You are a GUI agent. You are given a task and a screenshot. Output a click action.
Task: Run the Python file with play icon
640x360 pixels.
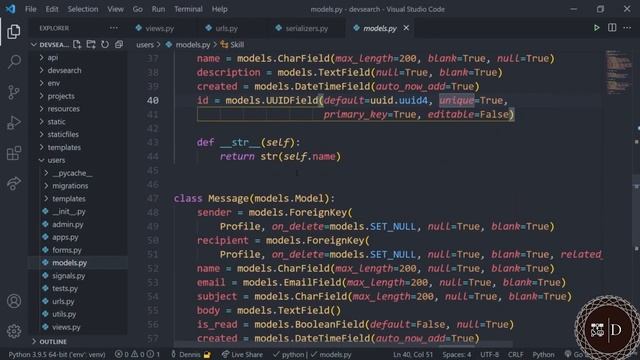[596, 28]
